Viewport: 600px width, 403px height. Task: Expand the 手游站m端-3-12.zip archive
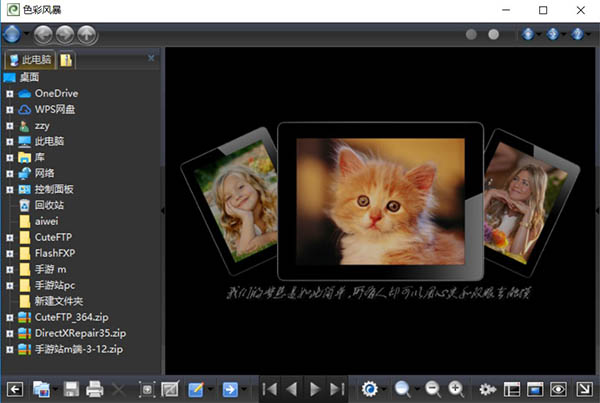pos(10,349)
